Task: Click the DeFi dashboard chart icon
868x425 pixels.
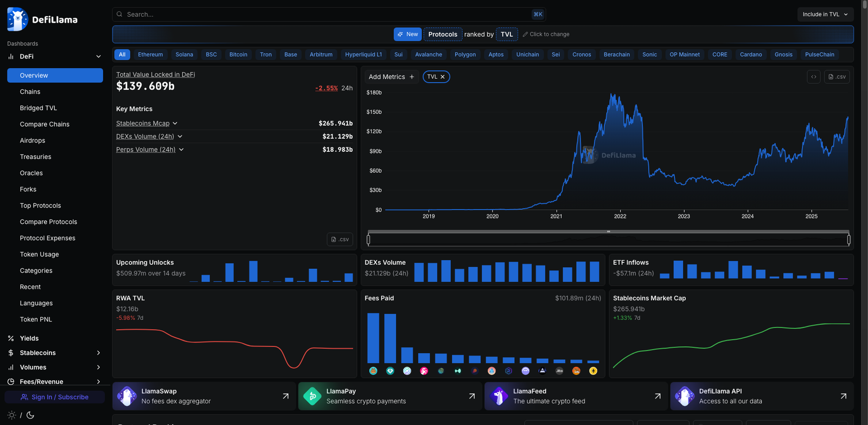Action: pos(11,56)
